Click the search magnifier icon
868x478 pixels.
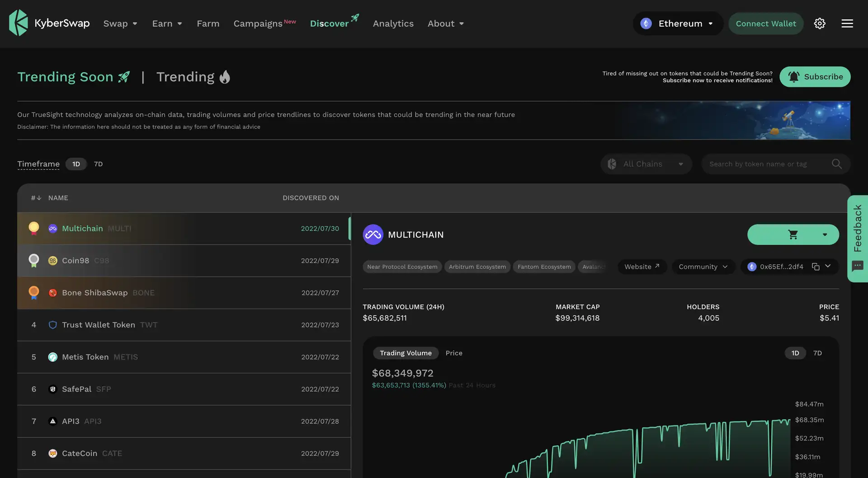(837, 164)
